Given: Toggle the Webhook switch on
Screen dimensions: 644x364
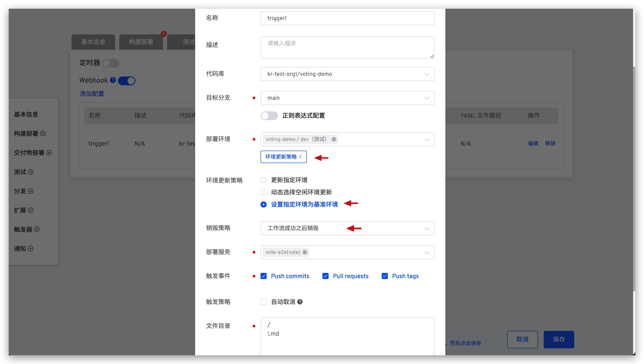Looking at the screenshot, I should (127, 80).
